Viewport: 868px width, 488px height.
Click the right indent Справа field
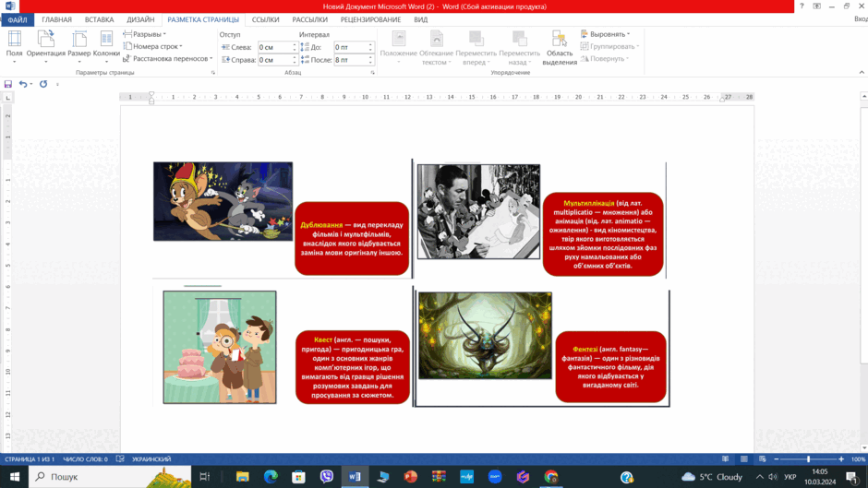(x=275, y=60)
